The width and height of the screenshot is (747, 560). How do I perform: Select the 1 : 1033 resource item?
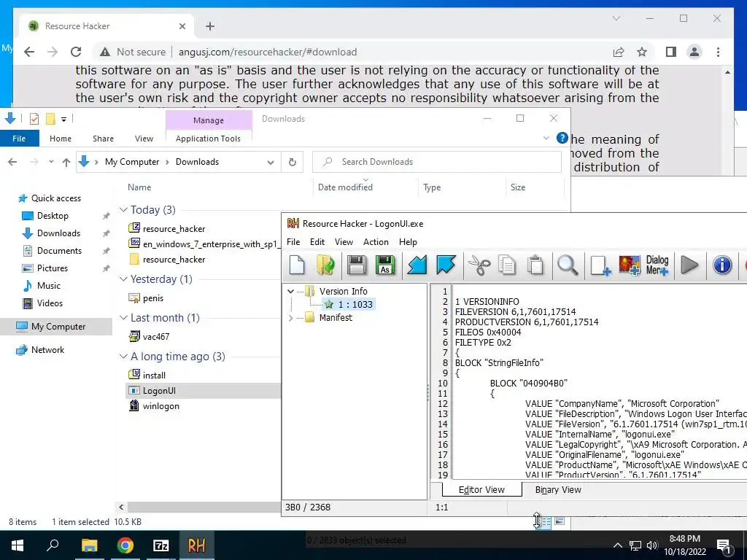pos(349,304)
